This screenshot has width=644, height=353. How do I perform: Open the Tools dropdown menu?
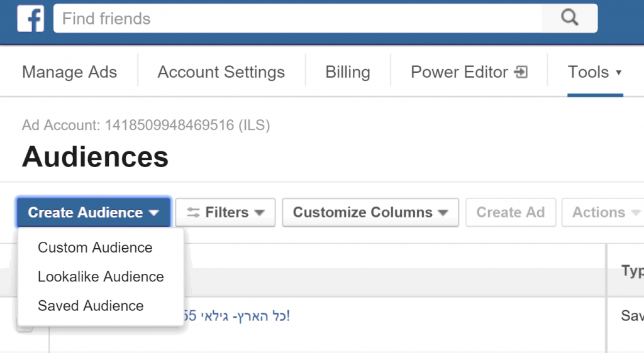pos(595,72)
